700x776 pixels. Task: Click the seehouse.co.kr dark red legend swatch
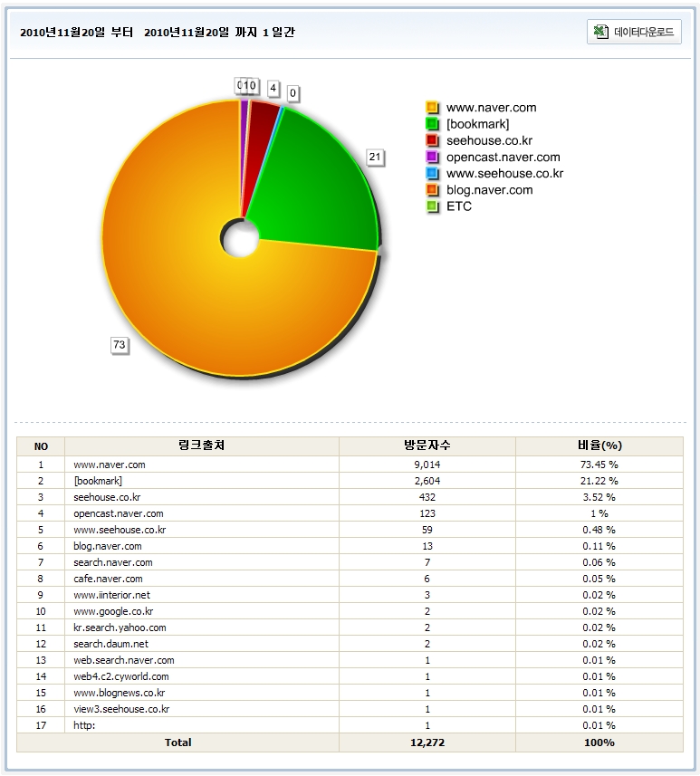click(x=432, y=140)
